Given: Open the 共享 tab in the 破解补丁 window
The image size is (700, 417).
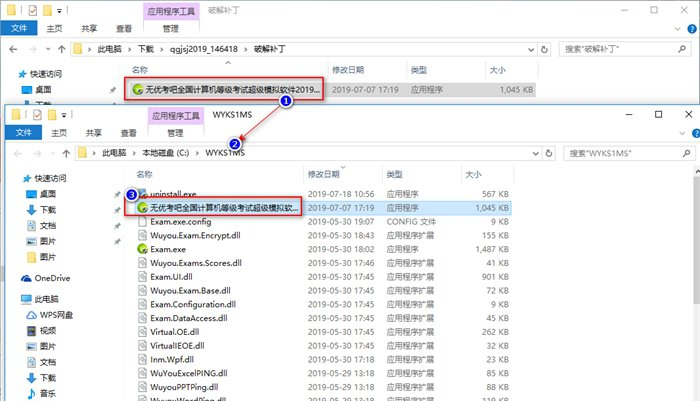Looking at the screenshot, I should point(89,29).
